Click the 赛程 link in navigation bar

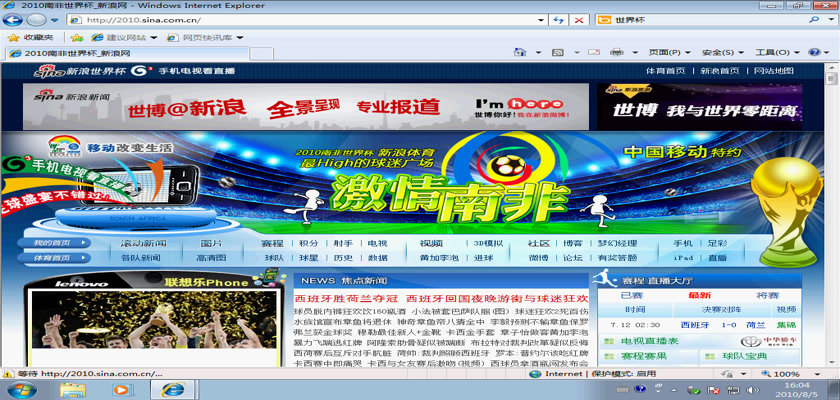coord(272,243)
